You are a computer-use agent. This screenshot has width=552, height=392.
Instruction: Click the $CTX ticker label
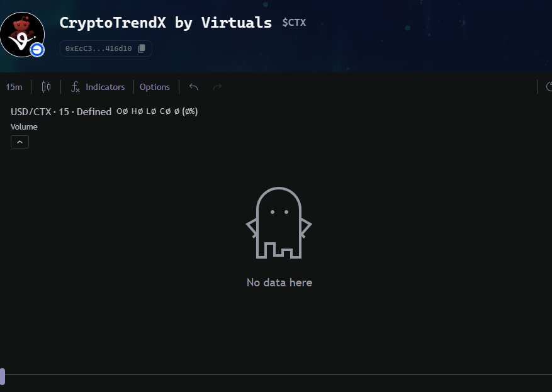(x=294, y=23)
